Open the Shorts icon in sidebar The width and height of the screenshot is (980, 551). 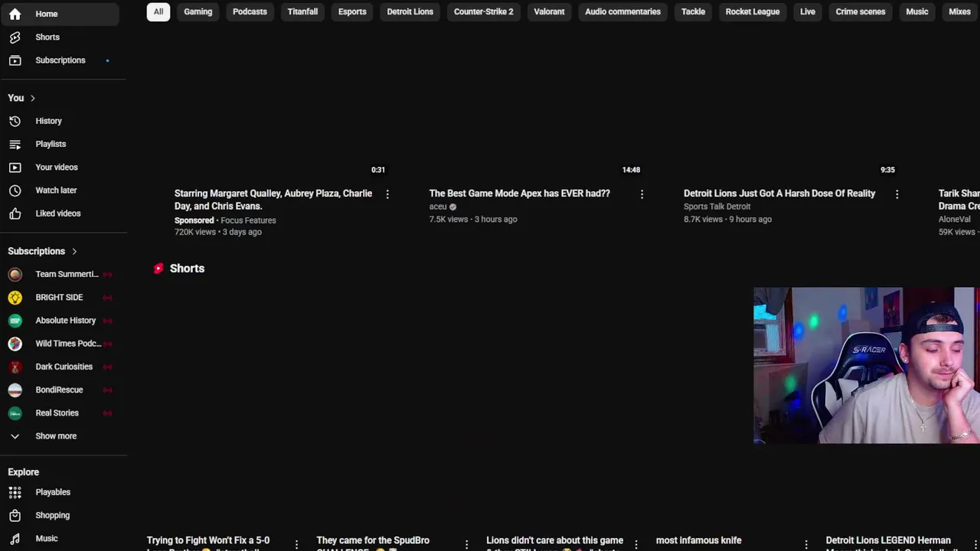(15, 37)
